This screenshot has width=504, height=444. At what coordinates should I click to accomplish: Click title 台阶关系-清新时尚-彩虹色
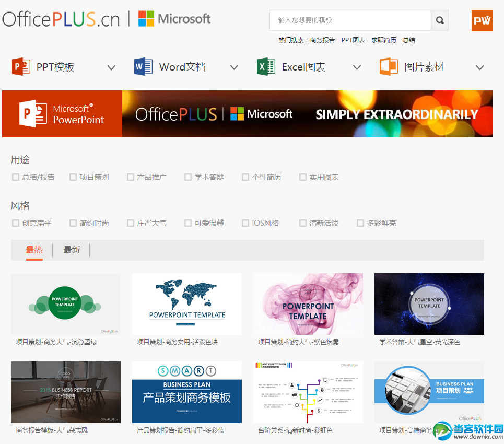[x=296, y=430]
